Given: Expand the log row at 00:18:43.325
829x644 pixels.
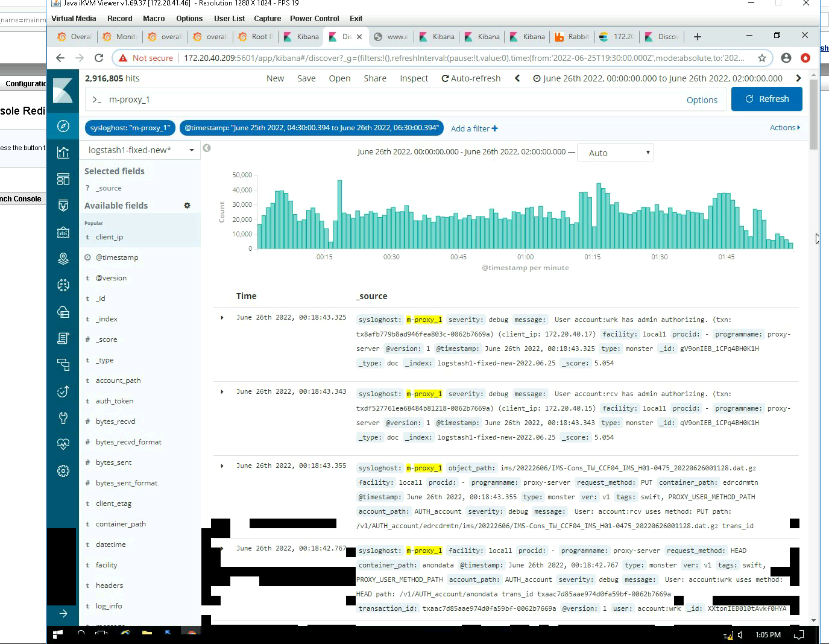Looking at the screenshot, I should (x=222, y=317).
